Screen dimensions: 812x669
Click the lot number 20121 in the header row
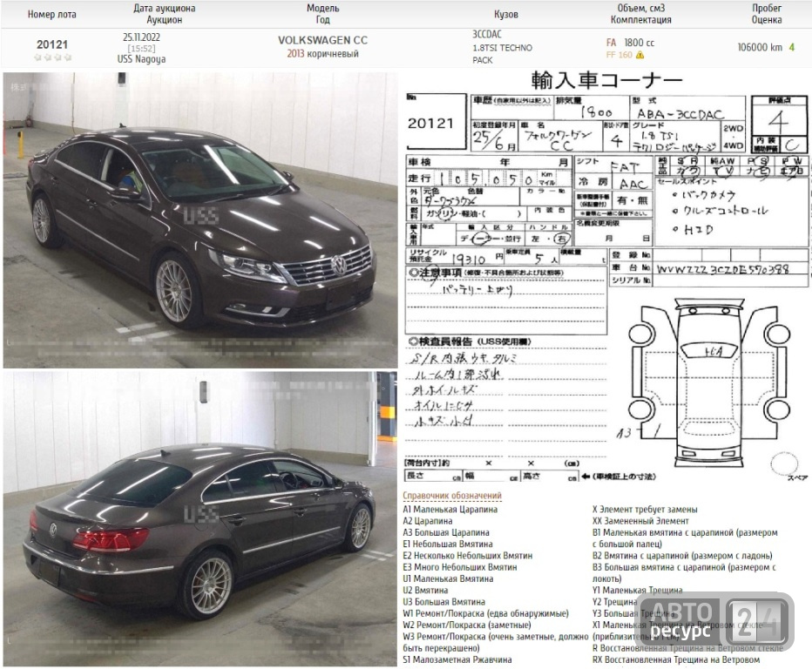pyautogui.click(x=52, y=44)
